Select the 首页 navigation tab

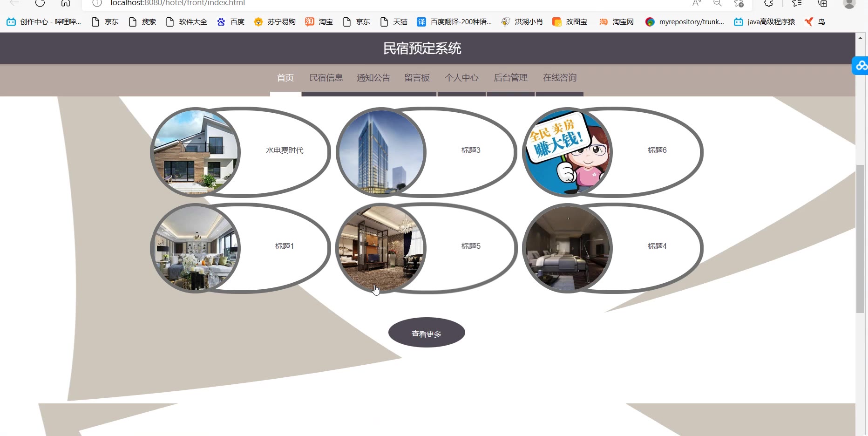[285, 78]
